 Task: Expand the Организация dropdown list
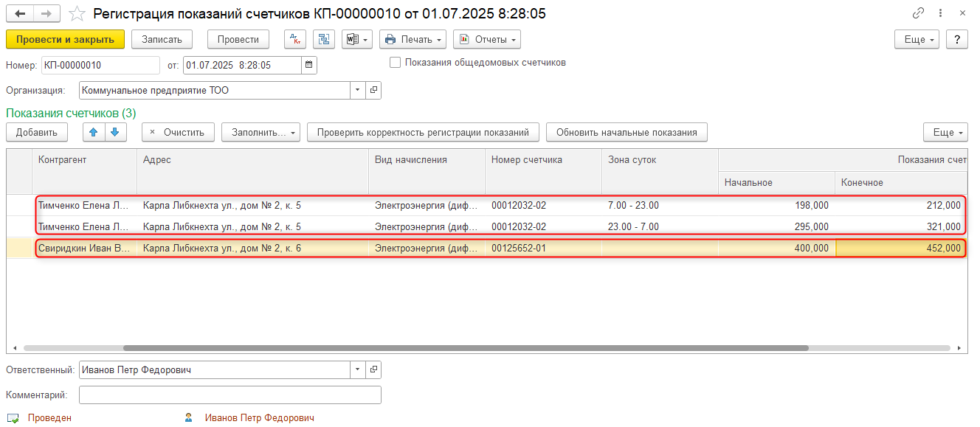click(358, 90)
